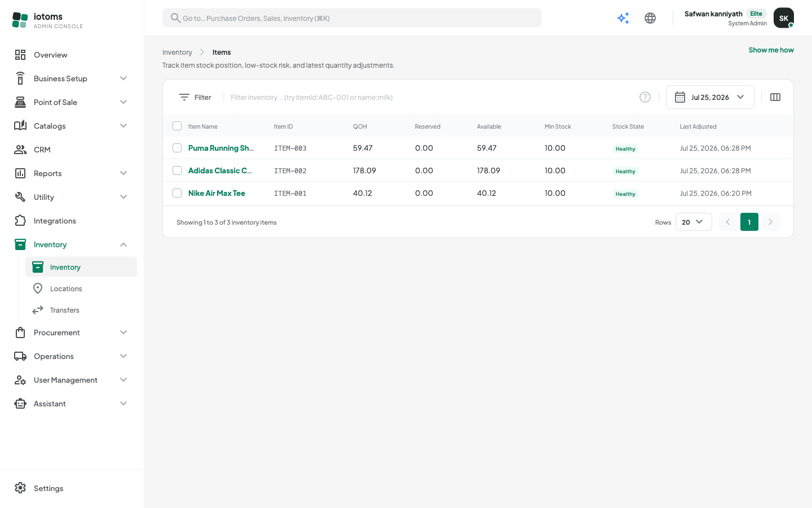Open the User Management menu item
This screenshot has height=508, width=812.
72,380
